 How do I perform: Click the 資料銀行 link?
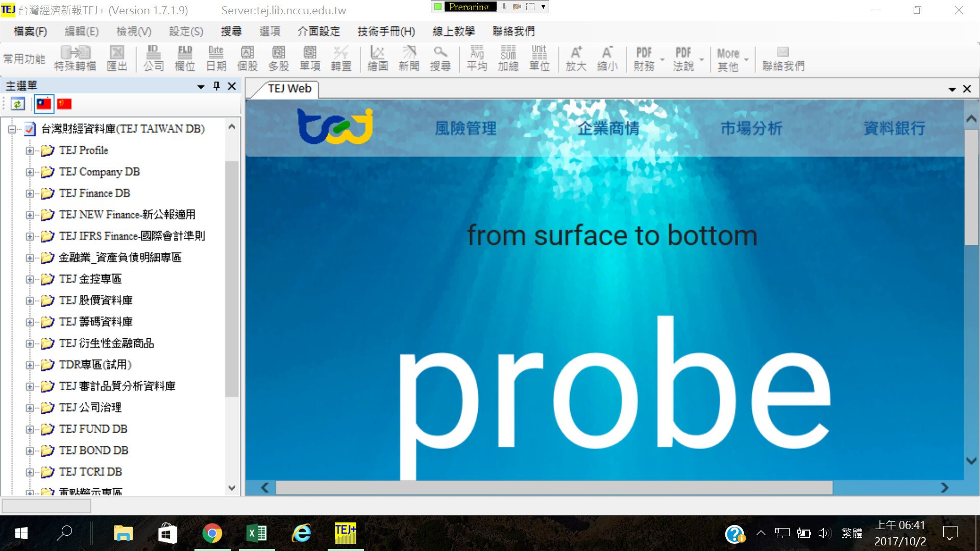[894, 128]
